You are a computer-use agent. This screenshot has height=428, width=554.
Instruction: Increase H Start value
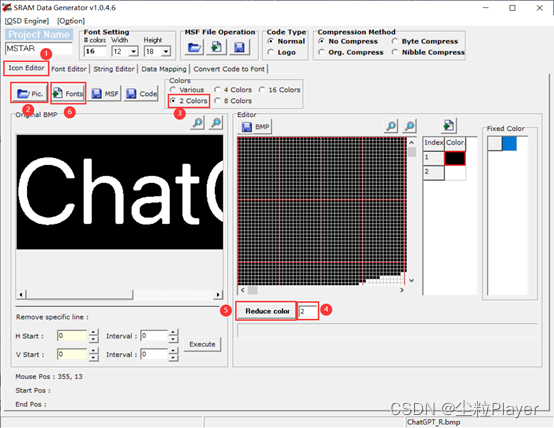[x=93, y=332]
